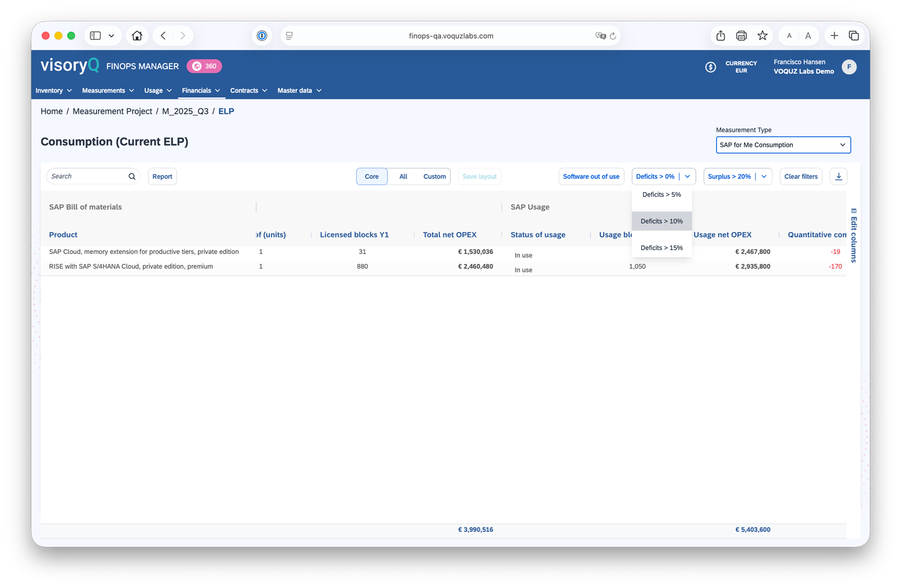The image size is (901, 588).
Task: Open the Currency EUR settings icon
Action: tap(710, 67)
